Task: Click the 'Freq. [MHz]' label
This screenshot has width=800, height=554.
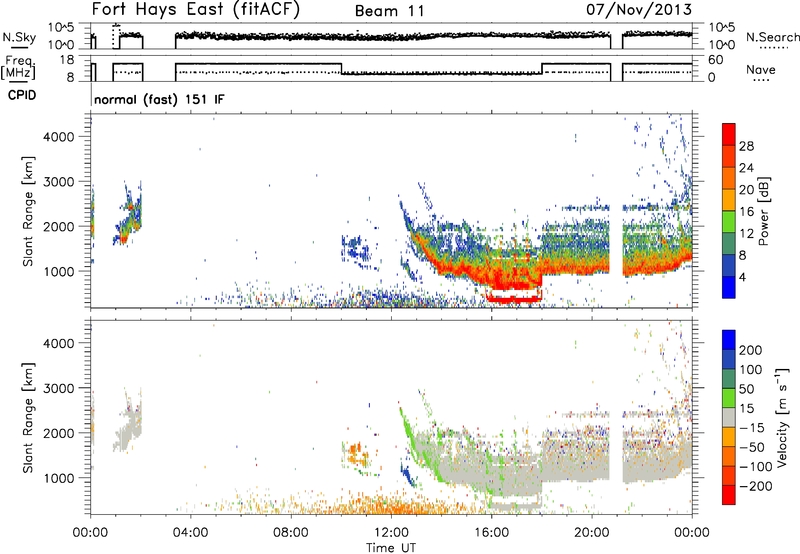Action: 18,68
